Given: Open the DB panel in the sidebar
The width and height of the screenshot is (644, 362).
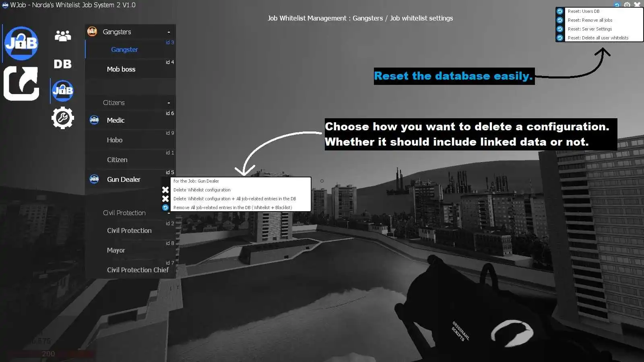Looking at the screenshot, I should (62, 64).
